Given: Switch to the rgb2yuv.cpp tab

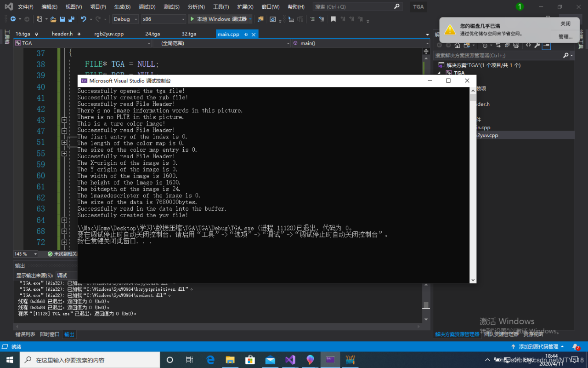Looking at the screenshot, I should click(109, 34).
